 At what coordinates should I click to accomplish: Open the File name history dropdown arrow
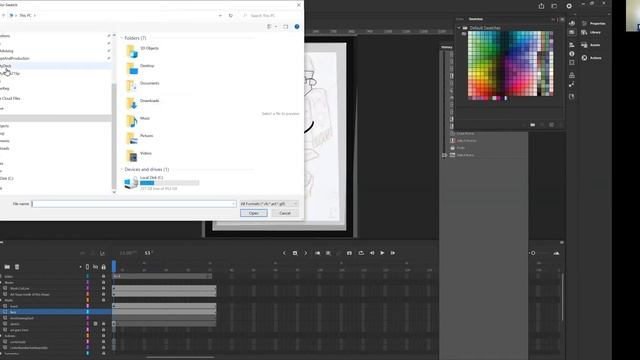tap(233, 204)
